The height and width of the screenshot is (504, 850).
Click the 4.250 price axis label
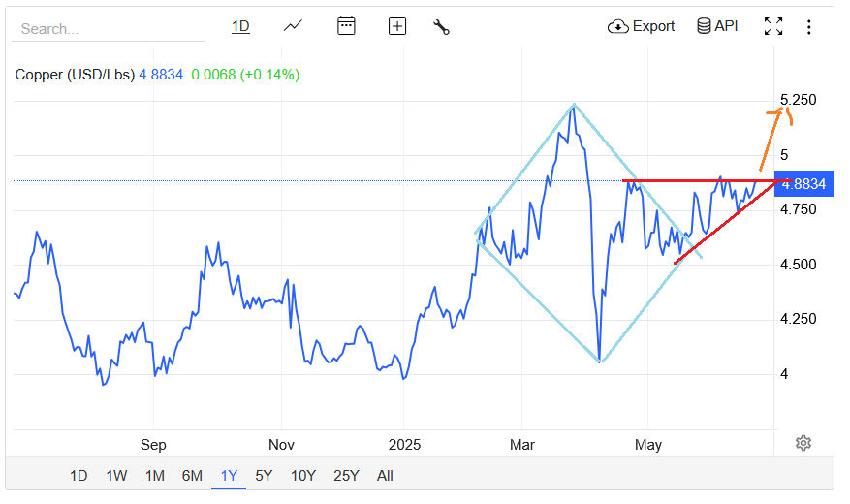click(798, 319)
